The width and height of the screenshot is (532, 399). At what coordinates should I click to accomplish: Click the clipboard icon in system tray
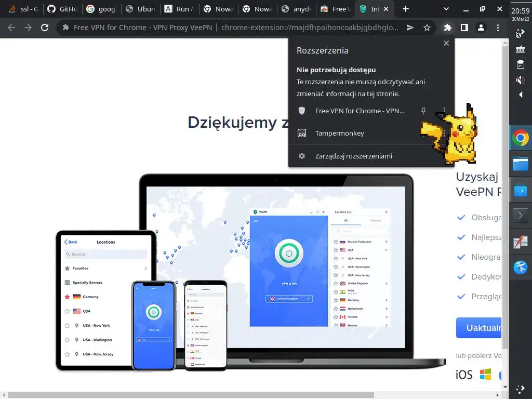(521, 64)
